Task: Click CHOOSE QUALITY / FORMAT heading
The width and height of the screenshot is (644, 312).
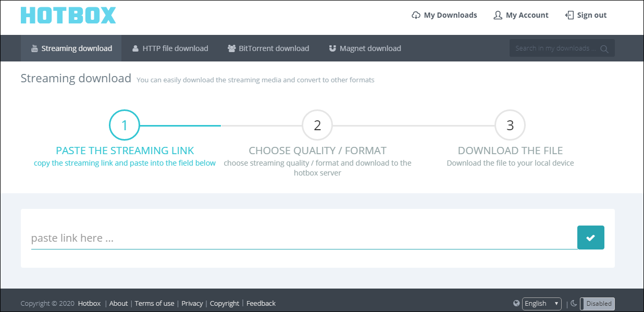Action: (x=318, y=151)
